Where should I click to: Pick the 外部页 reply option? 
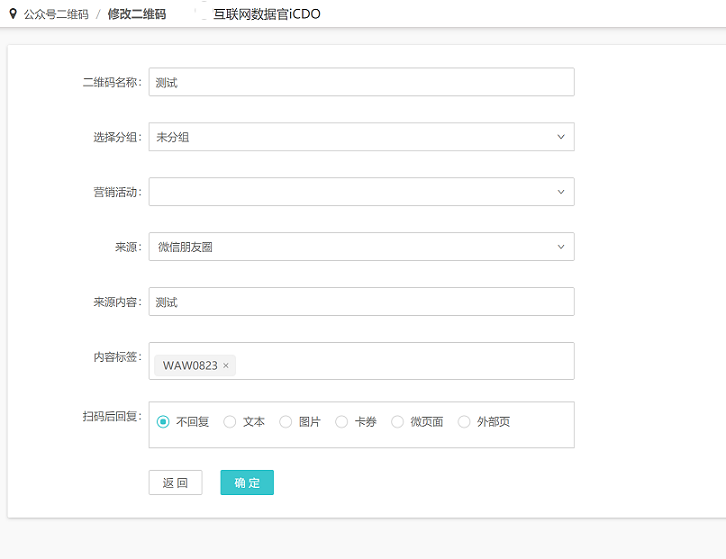(x=464, y=422)
